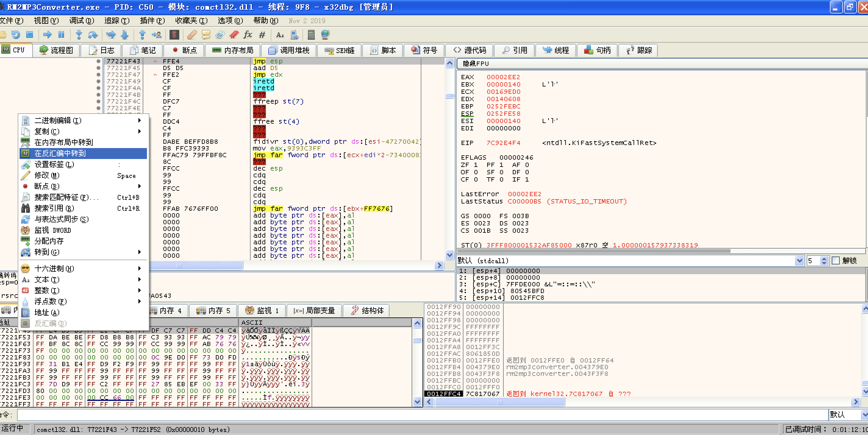Toggle breakpoint dot at address 77221F45

[98, 68]
